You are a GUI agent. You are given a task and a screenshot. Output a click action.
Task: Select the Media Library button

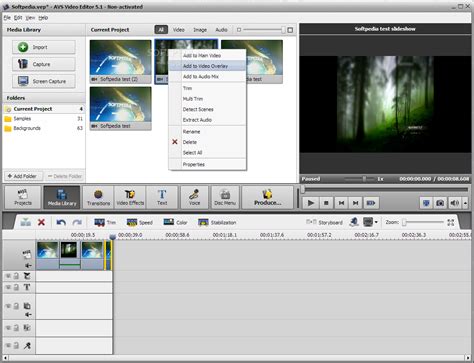tap(62, 197)
